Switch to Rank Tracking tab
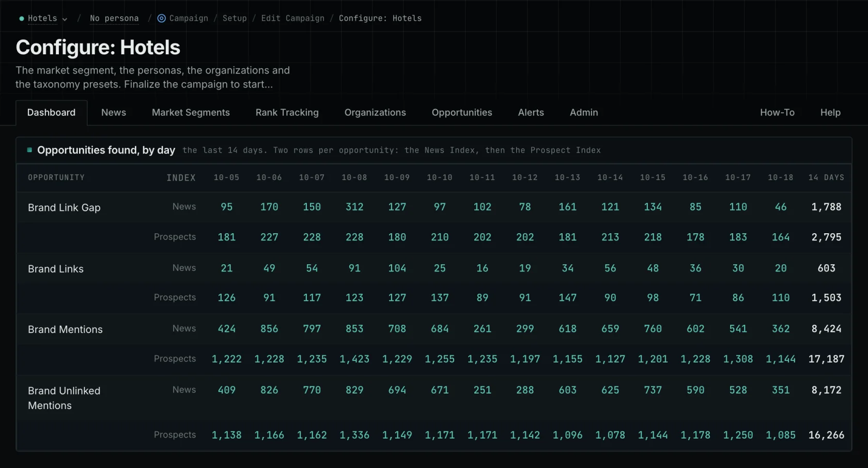Screen dimensions: 868x468 (287, 113)
